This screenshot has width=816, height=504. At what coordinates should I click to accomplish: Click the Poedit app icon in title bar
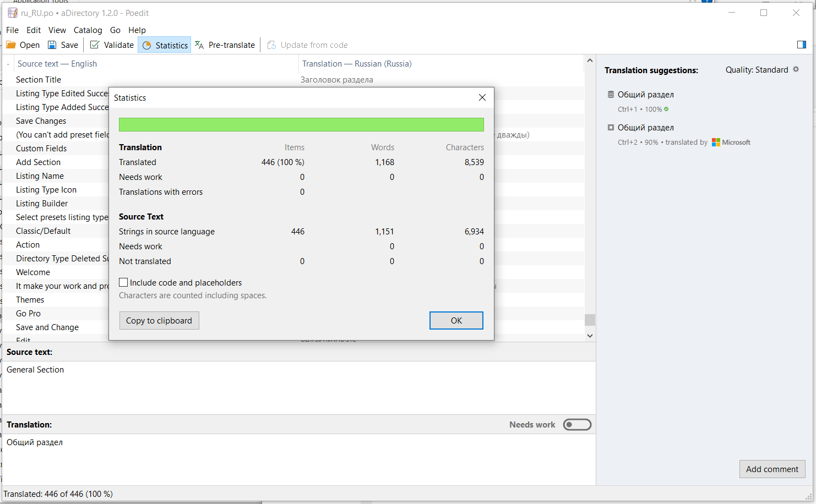pos(12,13)
